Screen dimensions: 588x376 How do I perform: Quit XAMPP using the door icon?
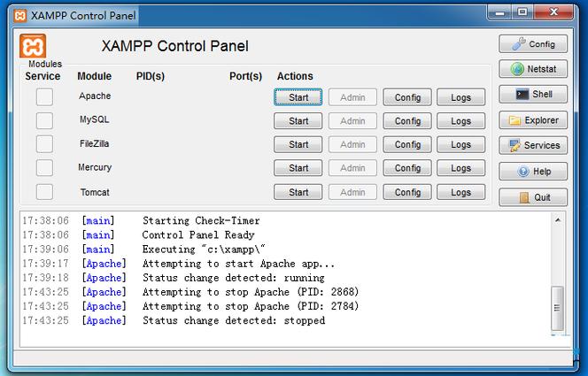pos(533,197)
